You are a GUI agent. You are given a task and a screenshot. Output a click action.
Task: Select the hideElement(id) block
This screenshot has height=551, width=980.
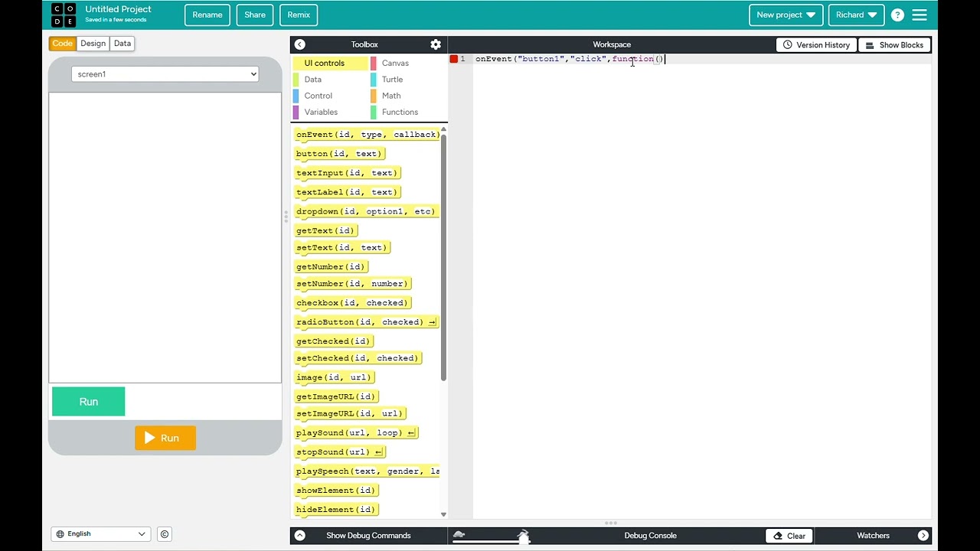(336, 510)
